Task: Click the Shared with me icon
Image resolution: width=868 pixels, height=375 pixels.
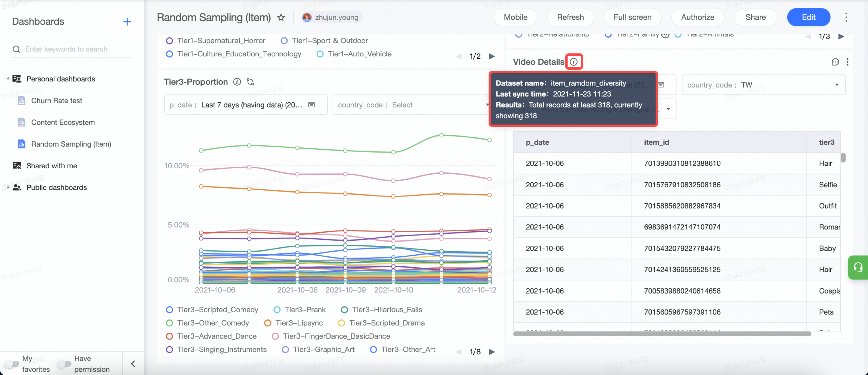Action: point(17,166)
